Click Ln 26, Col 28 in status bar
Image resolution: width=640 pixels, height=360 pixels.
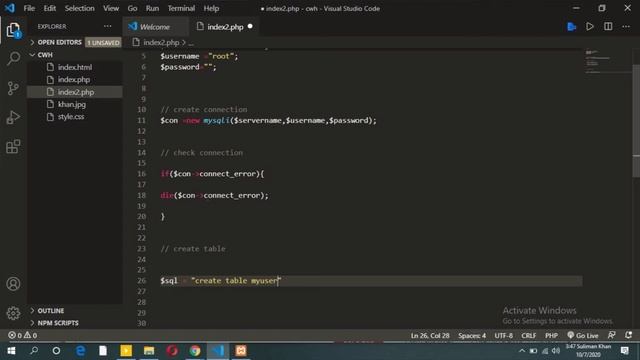430,335
